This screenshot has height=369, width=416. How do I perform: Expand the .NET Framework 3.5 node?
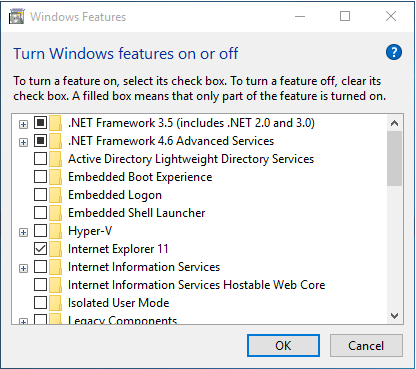point(23,124)
